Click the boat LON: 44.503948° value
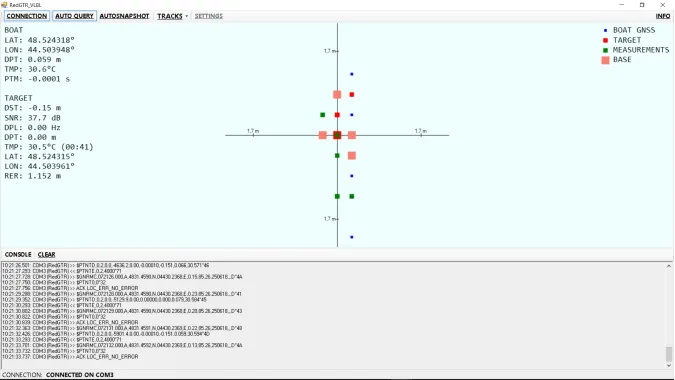675x380 pixels. [x=40, y=49]
